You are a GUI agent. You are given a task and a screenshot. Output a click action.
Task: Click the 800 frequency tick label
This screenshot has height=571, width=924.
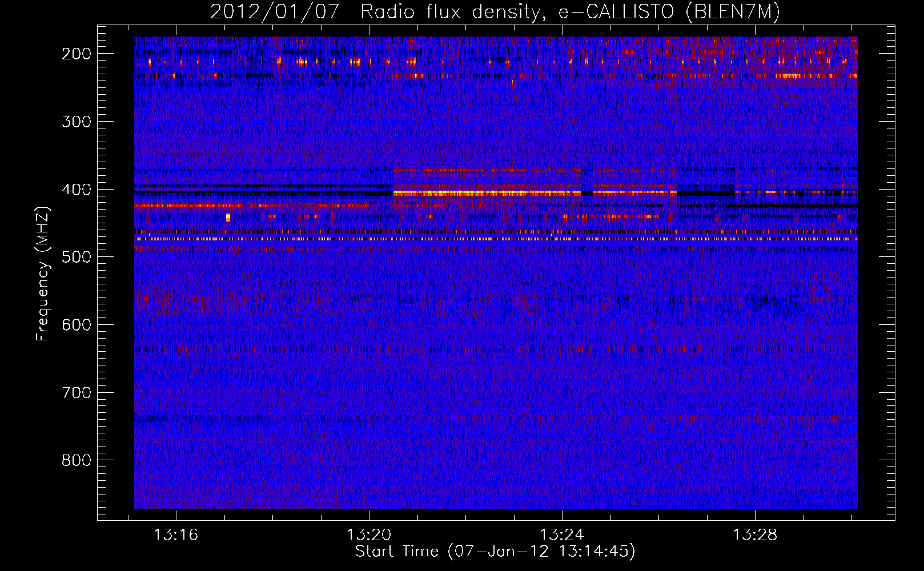coord(77,461)
